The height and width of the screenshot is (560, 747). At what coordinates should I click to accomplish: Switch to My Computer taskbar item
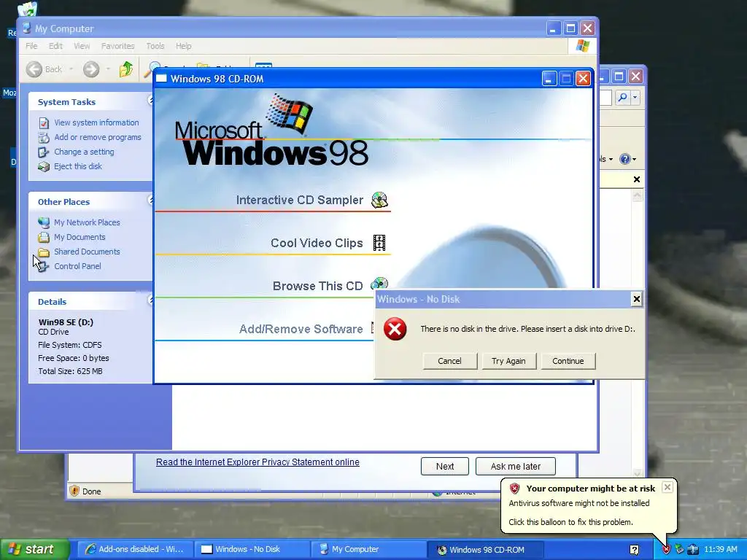tap(368, 550)
